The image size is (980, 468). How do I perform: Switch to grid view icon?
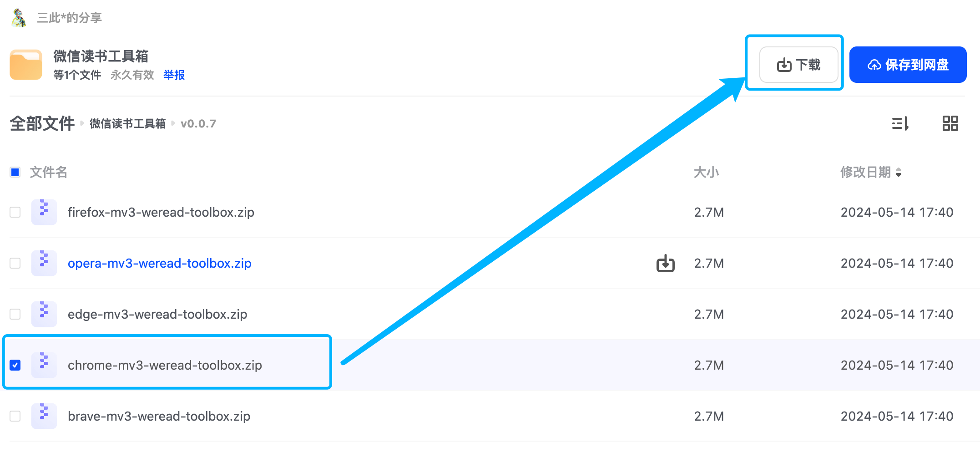point(950,123)
